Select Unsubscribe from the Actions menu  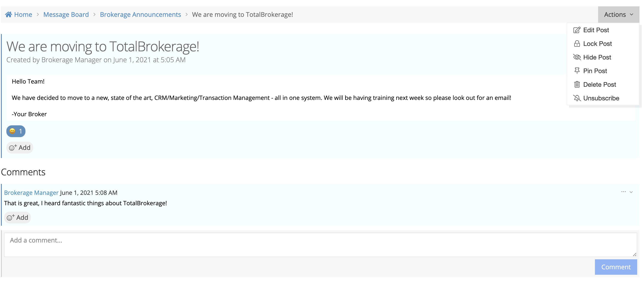pos(601,98)
